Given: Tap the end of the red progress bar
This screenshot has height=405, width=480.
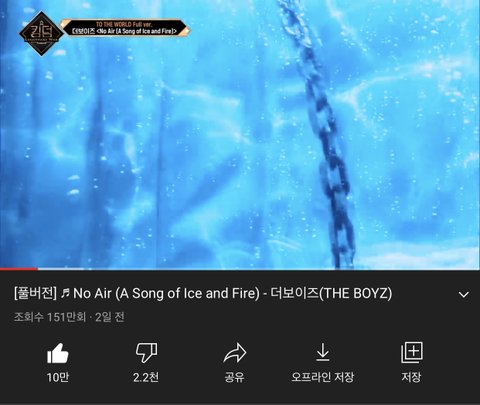Looking at the screenshot, I should tap(37, 269).
